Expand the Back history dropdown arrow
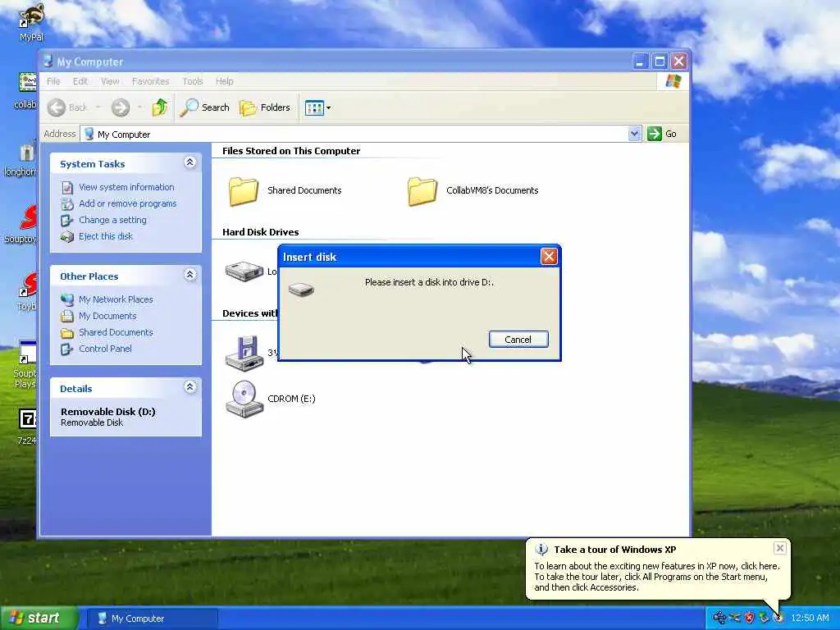This screenshot has width=840, height=630. pos(98,107)
